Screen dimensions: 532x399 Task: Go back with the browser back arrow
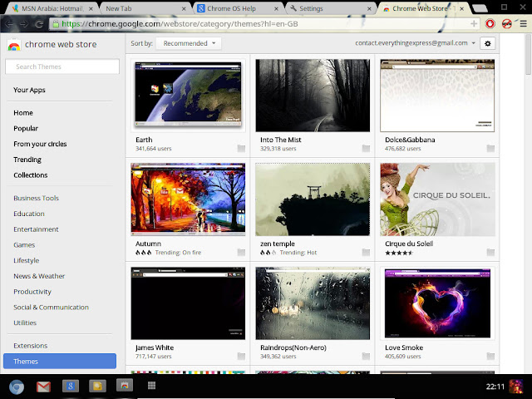[x=9, y=24]
